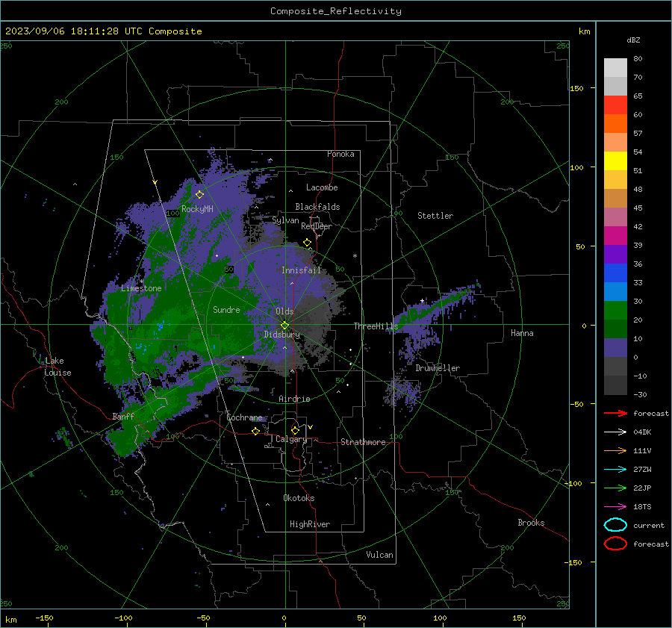This screenshot has width=672, height=628.
Task: Click the Drumheller town label
Action: [x=438, y=368]
